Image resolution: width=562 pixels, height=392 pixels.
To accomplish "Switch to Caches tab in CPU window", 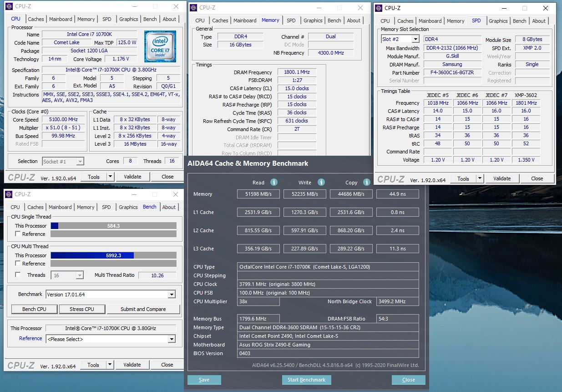I will tap(36, 19).
